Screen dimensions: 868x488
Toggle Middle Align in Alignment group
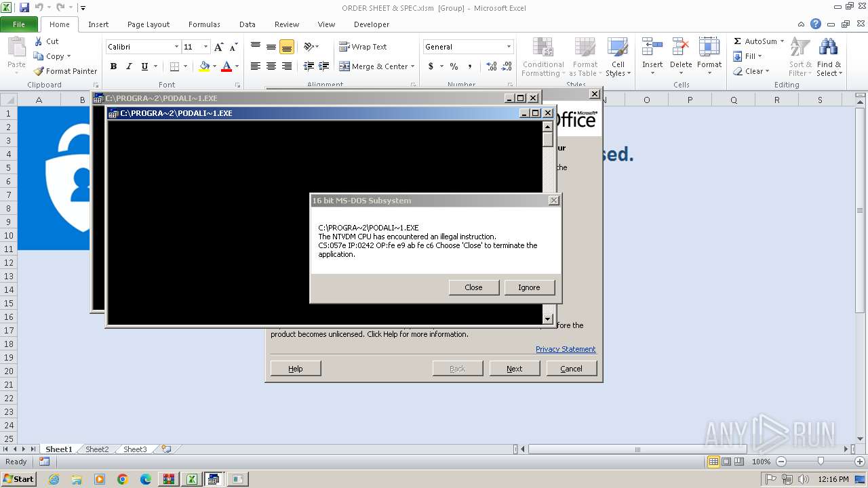coord(271,47)
